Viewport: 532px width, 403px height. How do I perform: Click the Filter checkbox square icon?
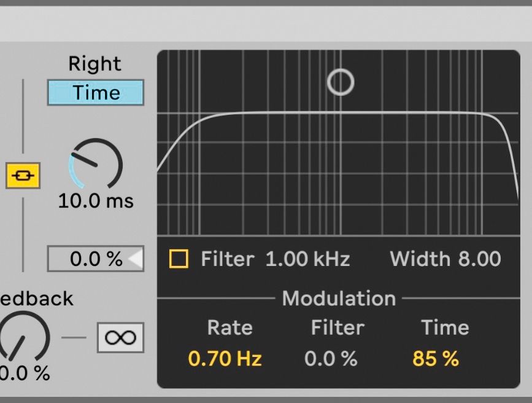point(177,259)
